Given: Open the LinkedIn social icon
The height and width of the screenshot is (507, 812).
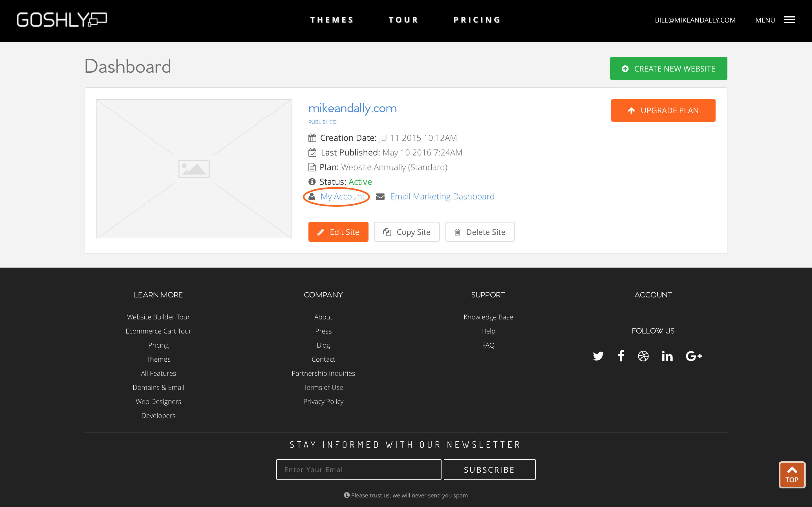Looking at the screenshot, I should tap(667, 356).
